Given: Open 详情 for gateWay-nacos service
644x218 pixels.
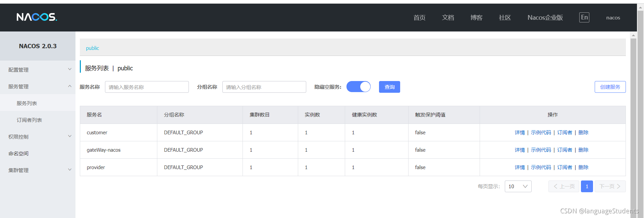Looking at the screenshot, I should click(x=520, y=150).
